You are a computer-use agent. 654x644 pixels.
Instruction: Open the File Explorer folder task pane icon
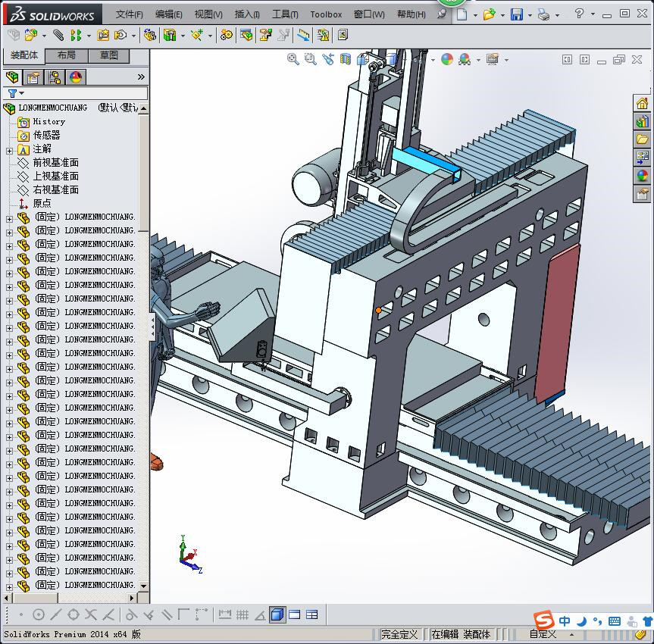click(x=642, y=139)
